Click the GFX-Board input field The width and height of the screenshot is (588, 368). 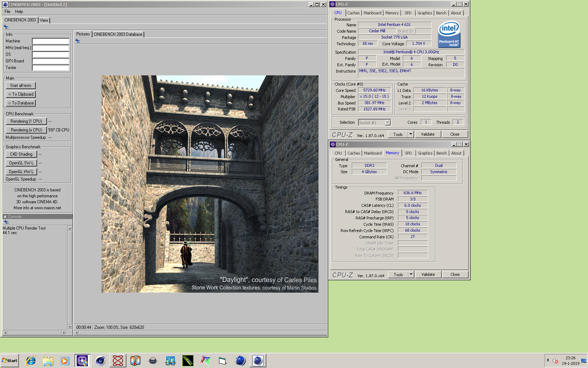(51, 61)
